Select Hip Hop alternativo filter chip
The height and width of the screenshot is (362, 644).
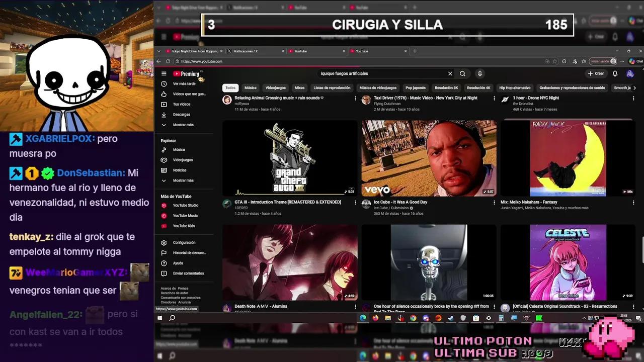[515, 87]
